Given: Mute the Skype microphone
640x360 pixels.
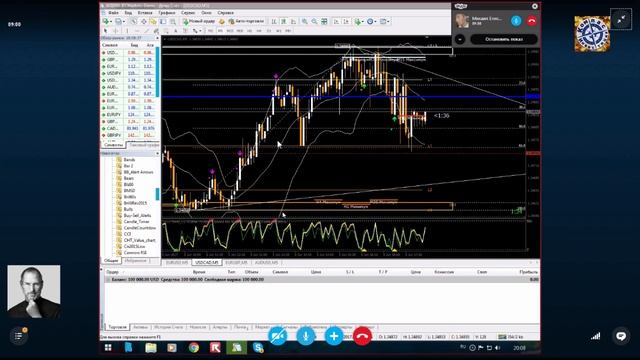Looking at the screenshot, I should pyautogui.click(x=306, y=336).
